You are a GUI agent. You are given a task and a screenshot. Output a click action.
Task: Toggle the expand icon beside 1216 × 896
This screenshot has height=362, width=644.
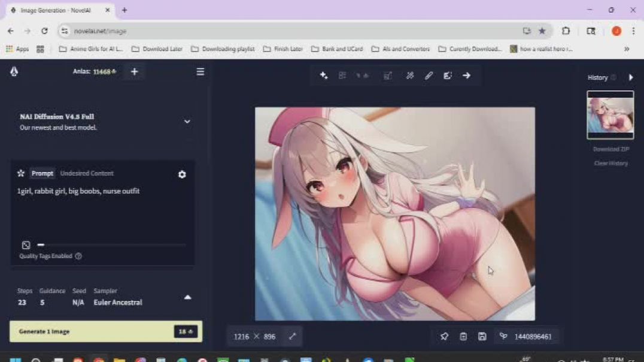292,337
